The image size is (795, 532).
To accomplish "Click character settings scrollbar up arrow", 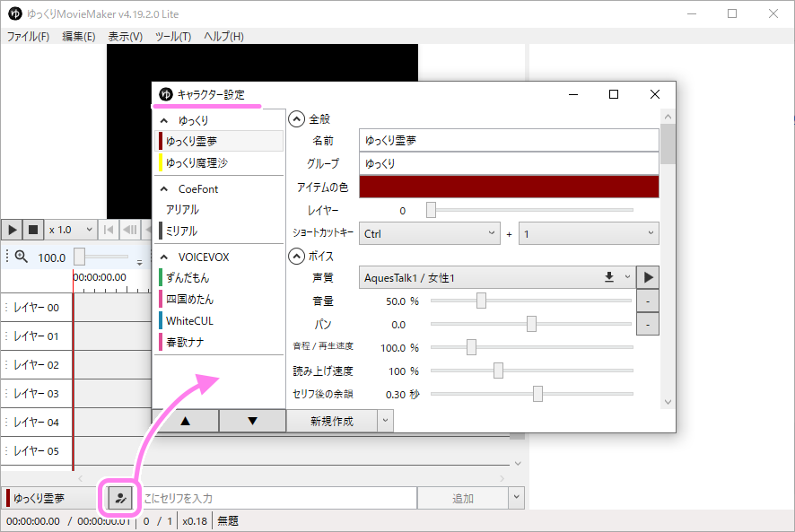I will [x=668, y=118].
